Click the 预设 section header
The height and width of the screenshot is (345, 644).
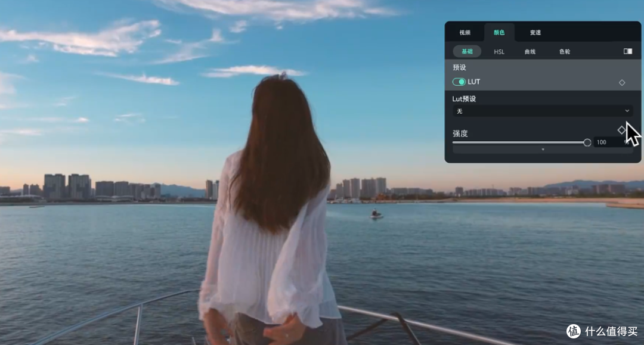point(459,67)
